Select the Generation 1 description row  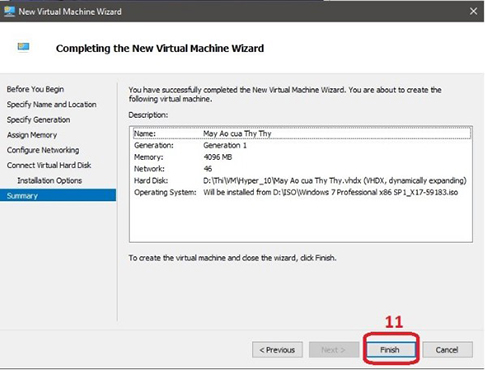pyautogui.click(x=302, y=145)
